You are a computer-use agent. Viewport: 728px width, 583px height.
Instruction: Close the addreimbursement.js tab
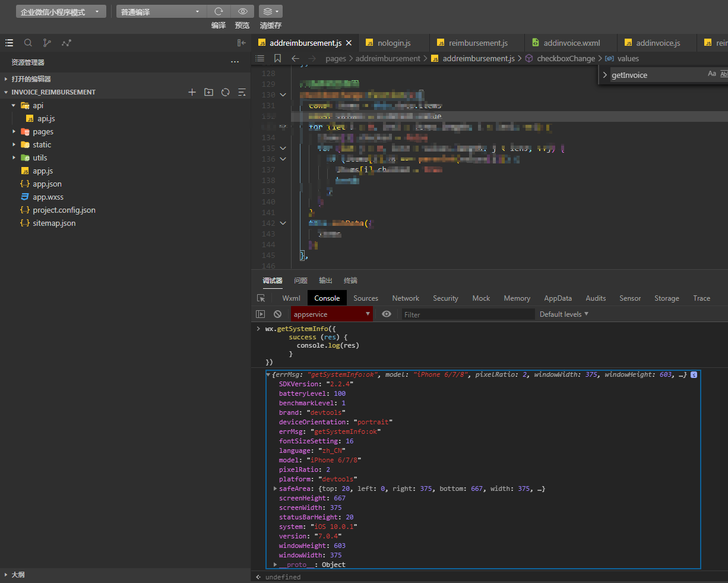[349, 43]
